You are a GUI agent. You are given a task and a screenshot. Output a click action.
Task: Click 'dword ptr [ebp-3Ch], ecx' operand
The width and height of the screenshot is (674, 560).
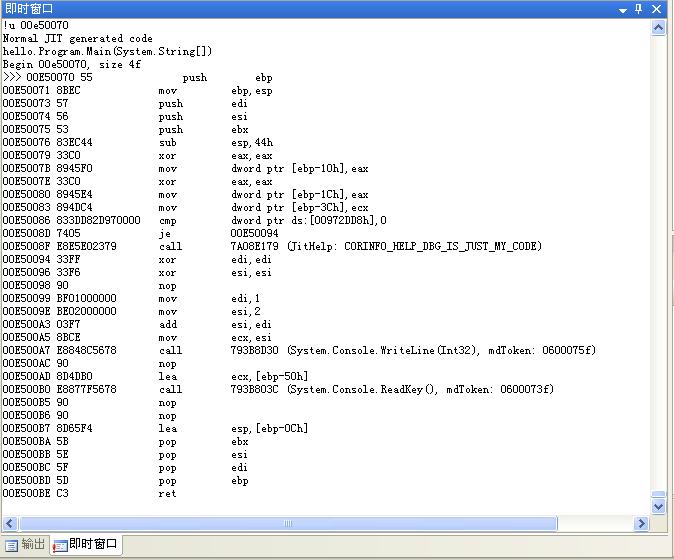click(300, 208)
